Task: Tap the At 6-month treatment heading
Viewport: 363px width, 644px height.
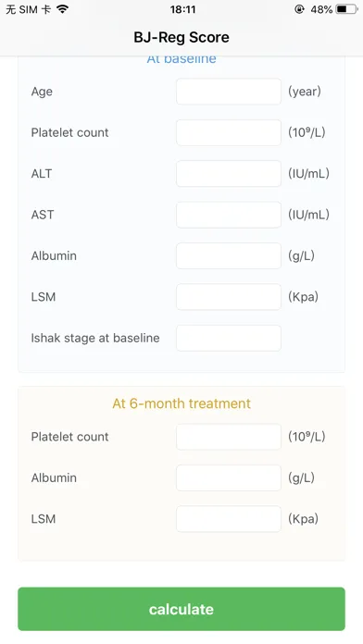Action: (181, 403)
